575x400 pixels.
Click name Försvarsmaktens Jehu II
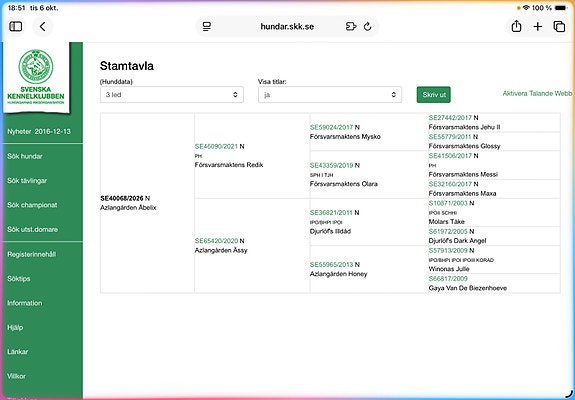coord(465,127)
